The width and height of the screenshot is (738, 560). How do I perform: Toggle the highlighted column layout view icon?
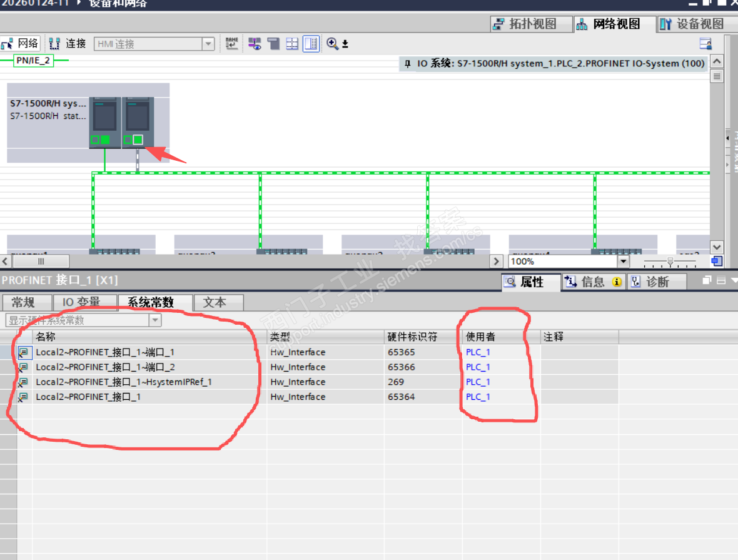(311, 44)
